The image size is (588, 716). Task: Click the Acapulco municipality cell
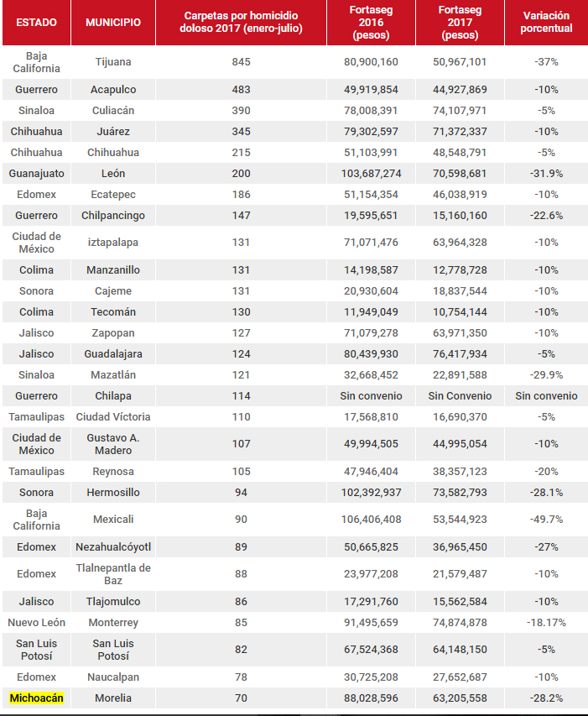[113, 90]
